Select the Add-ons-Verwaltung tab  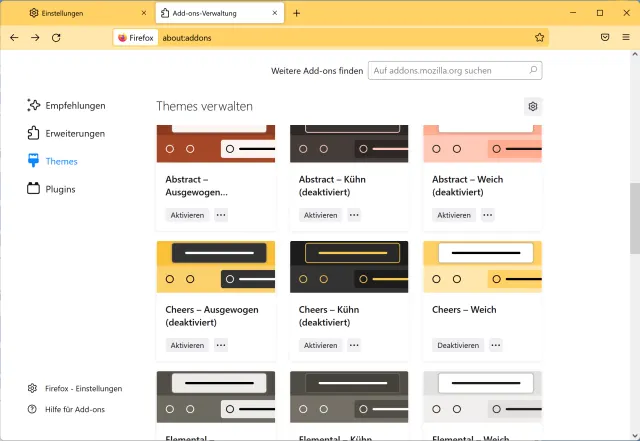click(220, 13)
